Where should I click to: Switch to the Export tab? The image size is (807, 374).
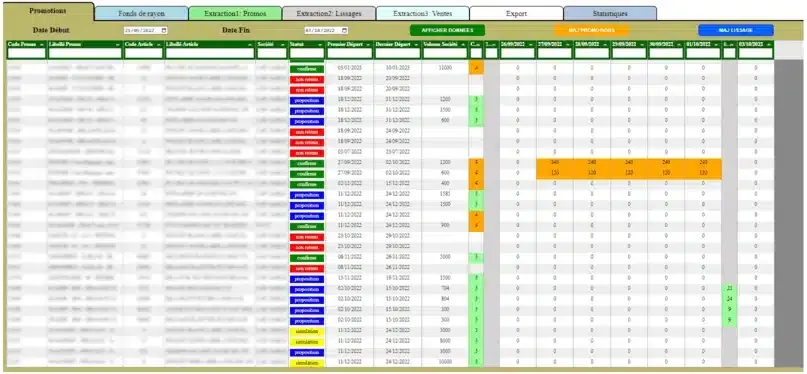coord(516,14)
